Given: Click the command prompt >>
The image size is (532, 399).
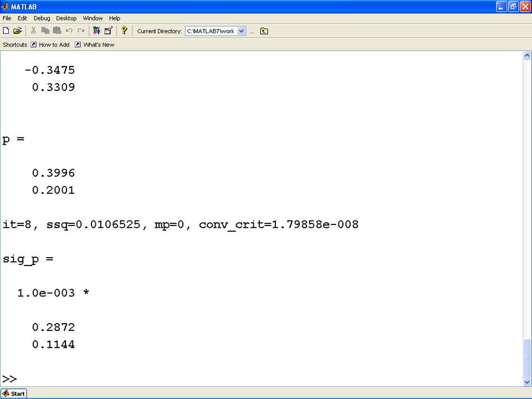Looking at the screenshot, I should 9,378.
